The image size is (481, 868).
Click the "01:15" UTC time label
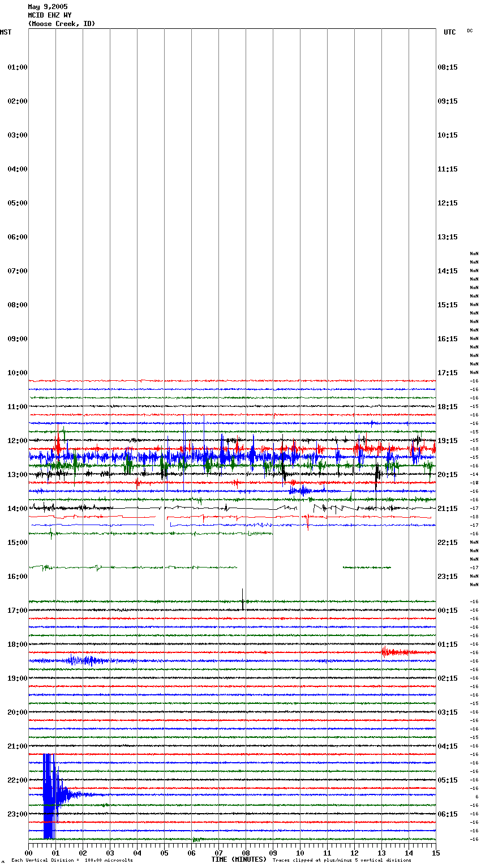pyautogui.click(x=448, y=644)
